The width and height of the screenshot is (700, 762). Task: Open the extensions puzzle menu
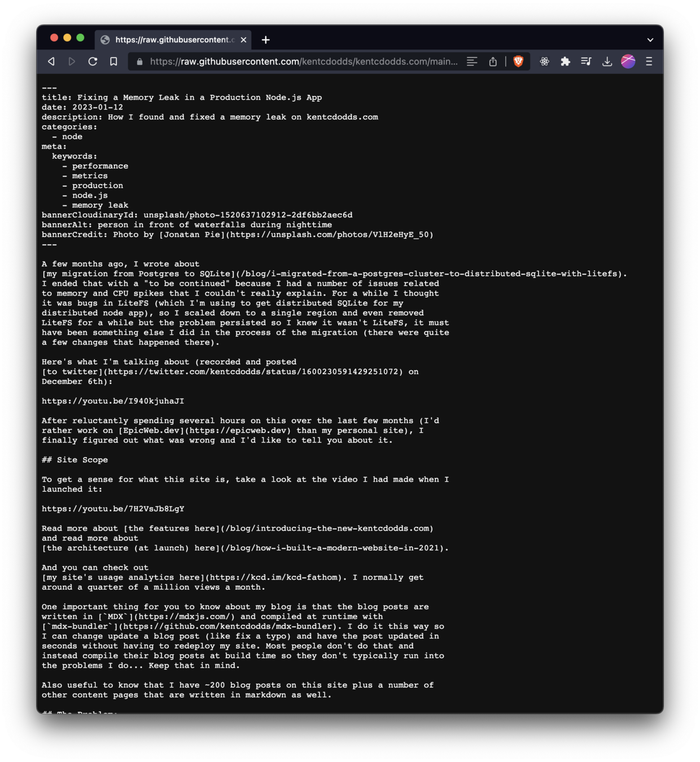click(x=565, y=62)
